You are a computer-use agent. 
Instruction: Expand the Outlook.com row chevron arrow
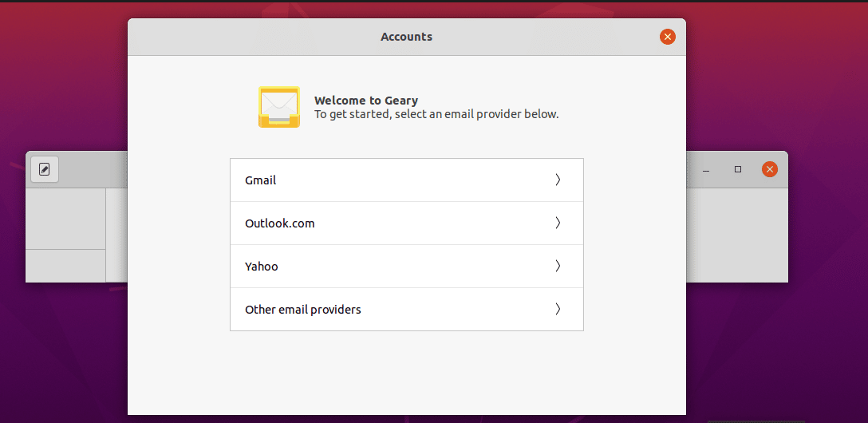558,223
